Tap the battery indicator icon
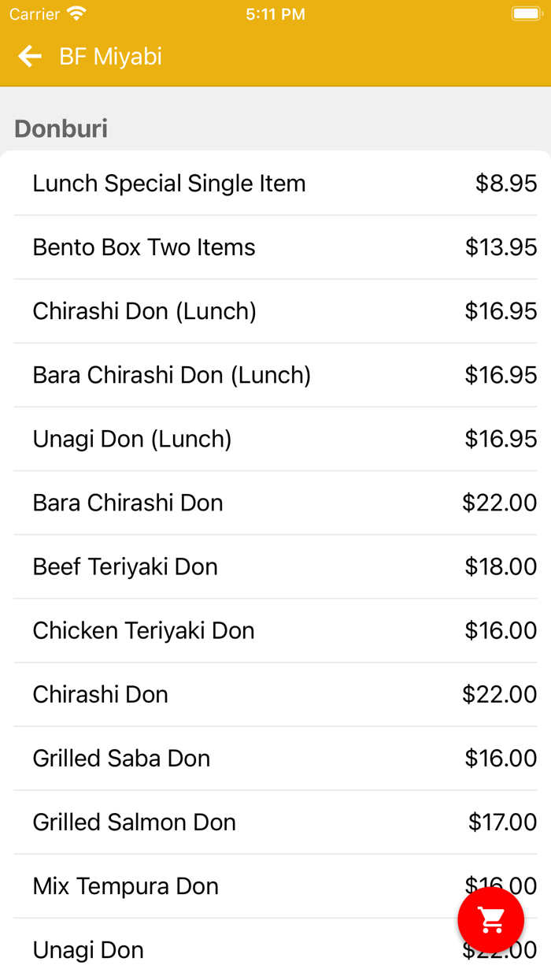Screen dimensions: 551x980 pyautogui.click(x=525, y=14)
